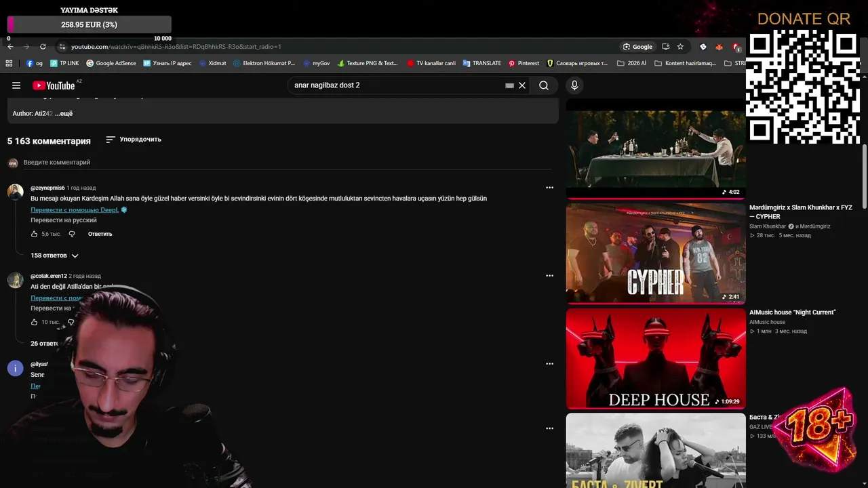
Task: Click the 'Введите комментарий' comment field
Action: (287, 163)
